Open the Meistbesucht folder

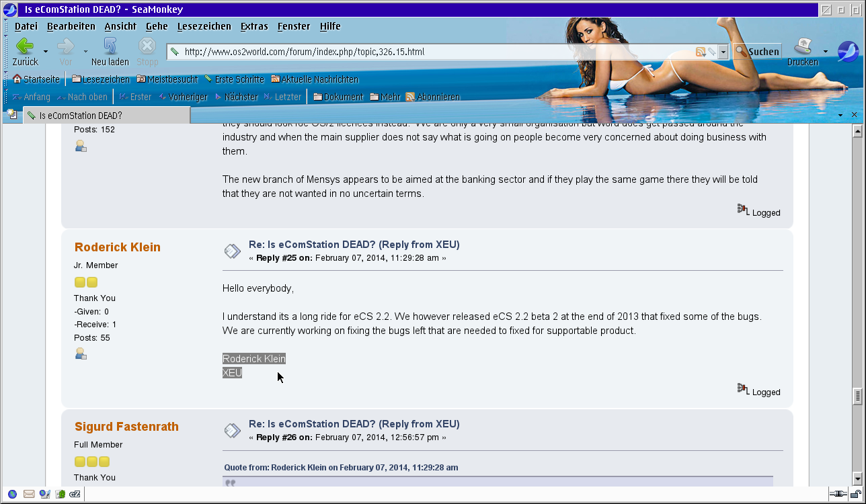(167, 79)
